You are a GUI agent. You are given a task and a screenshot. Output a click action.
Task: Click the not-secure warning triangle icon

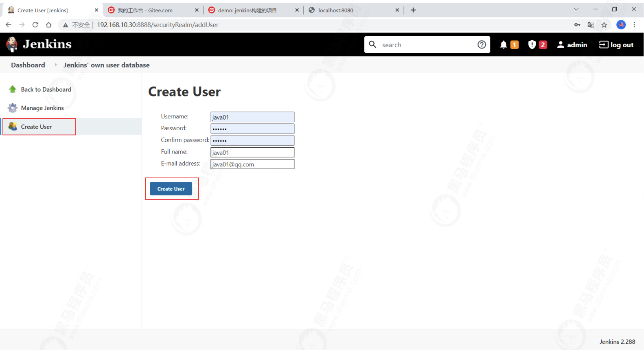[65, 25]
